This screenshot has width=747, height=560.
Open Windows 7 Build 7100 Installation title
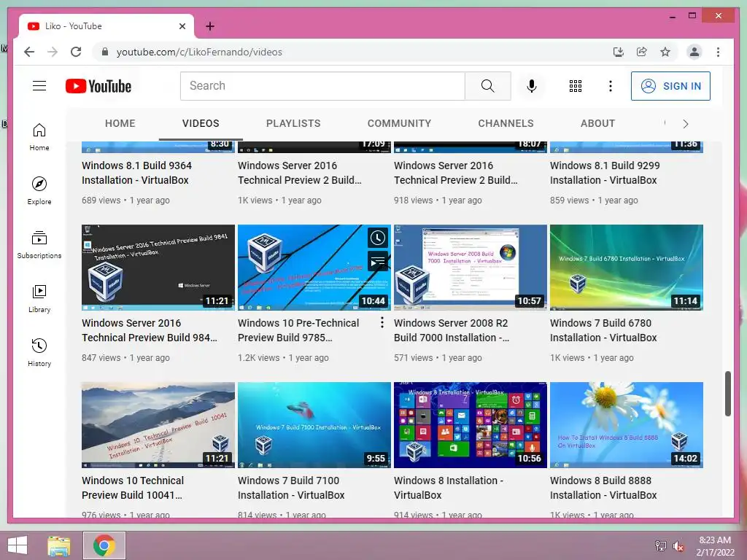tap(291, 488)
